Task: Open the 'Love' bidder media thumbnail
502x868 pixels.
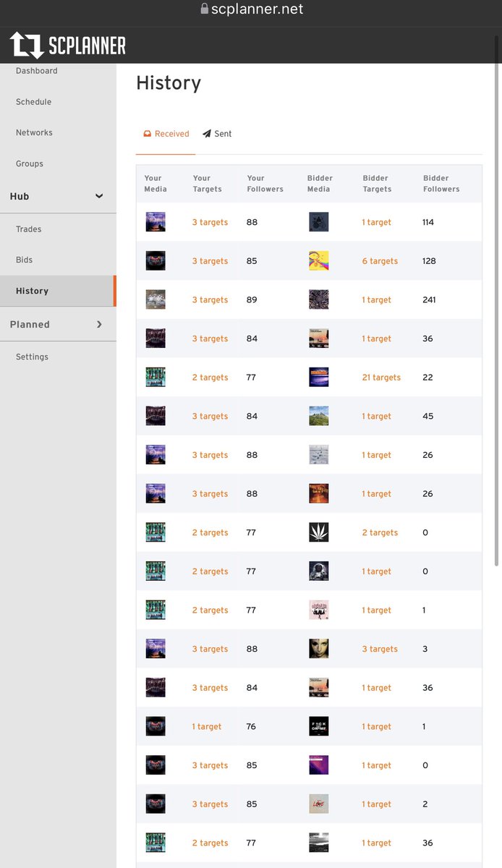Action: click(x=318, y=804)
